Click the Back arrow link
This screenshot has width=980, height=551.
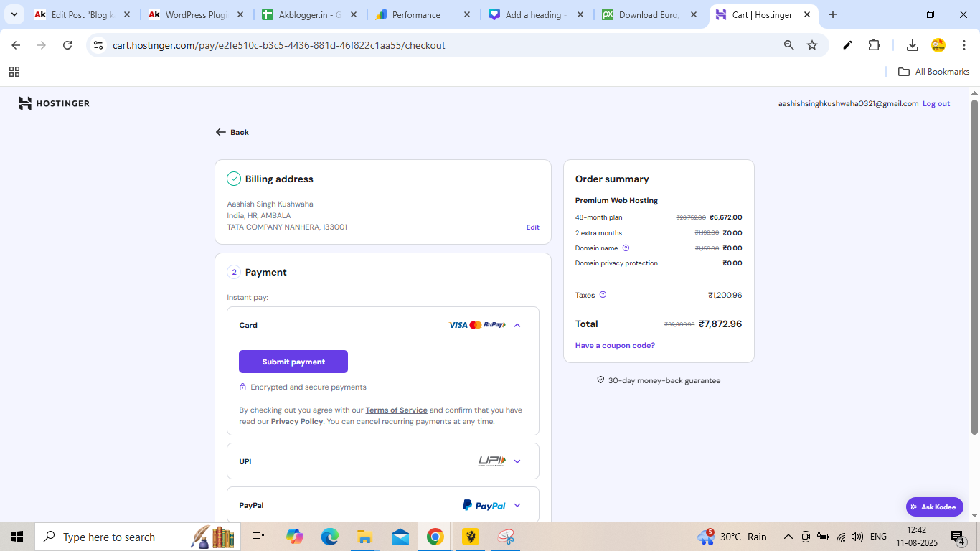(232, 132)
